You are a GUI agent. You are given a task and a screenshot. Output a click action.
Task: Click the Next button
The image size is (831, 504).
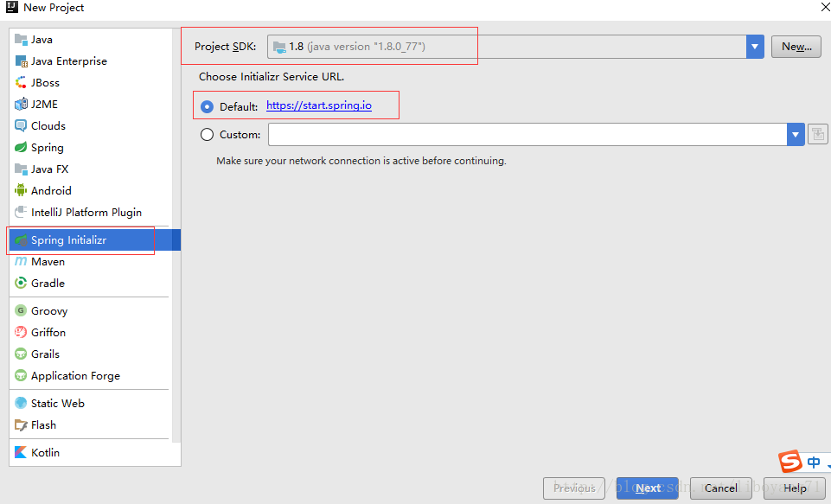click(648, 488)
